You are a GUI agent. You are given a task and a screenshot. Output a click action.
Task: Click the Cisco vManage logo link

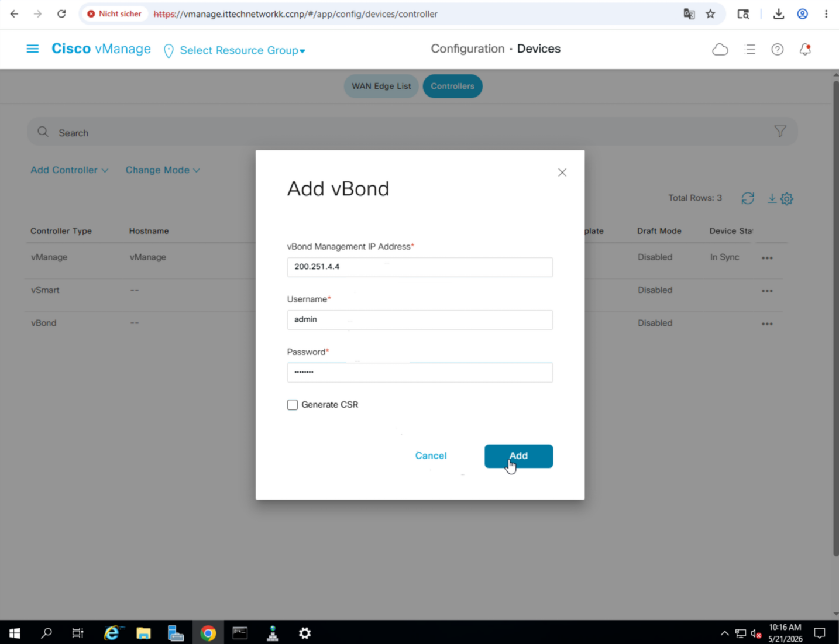[101, 49]
